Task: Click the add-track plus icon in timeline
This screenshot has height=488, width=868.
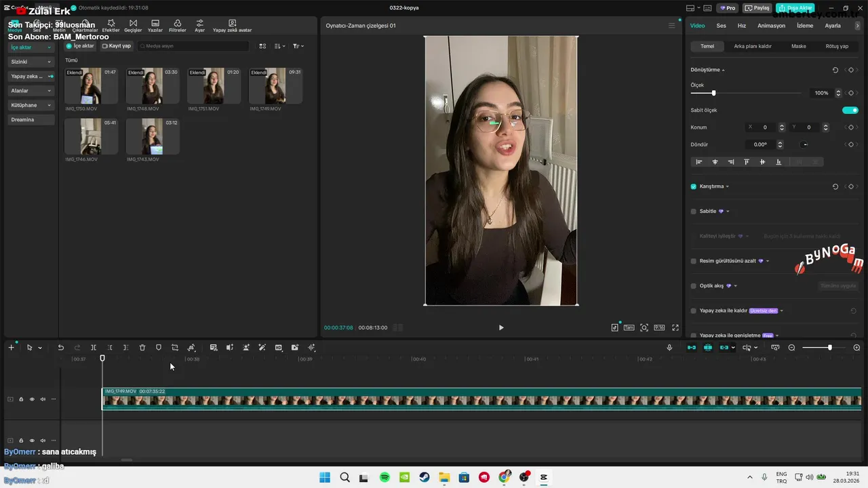Action: (11, 348)
